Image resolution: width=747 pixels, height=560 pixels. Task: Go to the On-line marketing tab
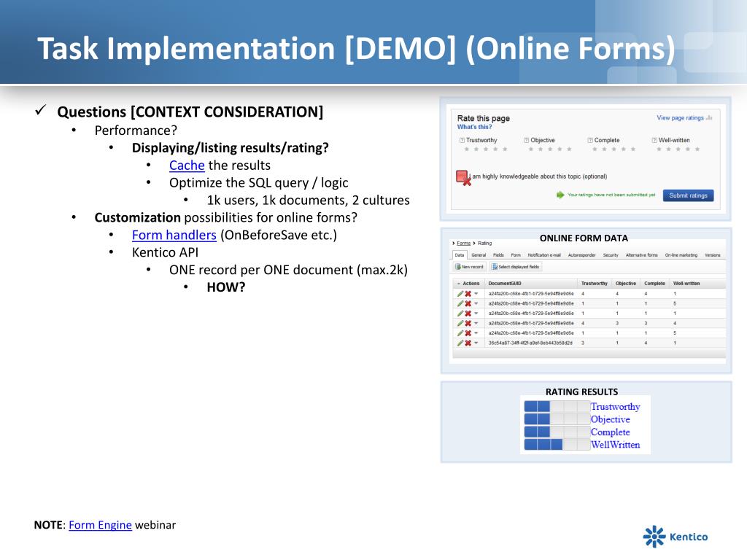(x=681, y=255)
